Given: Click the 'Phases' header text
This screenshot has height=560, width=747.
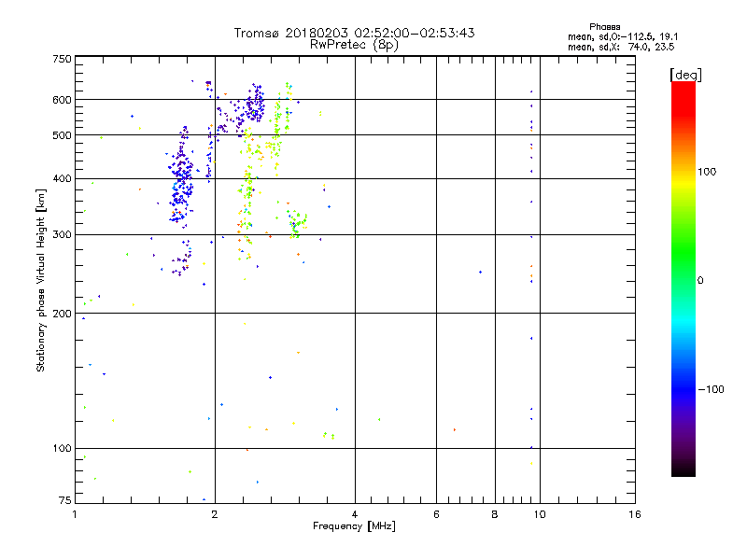Looking at the screenshot, I should [x=604, y=27].
